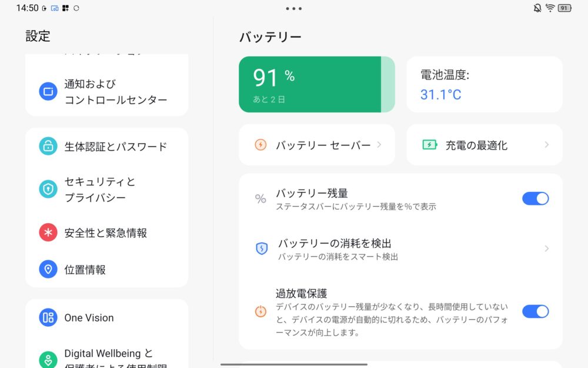The width and height of the screenshot is (588, 368).
Task: Open 充電の最適化 via its arrow
Action: [547, 145]
